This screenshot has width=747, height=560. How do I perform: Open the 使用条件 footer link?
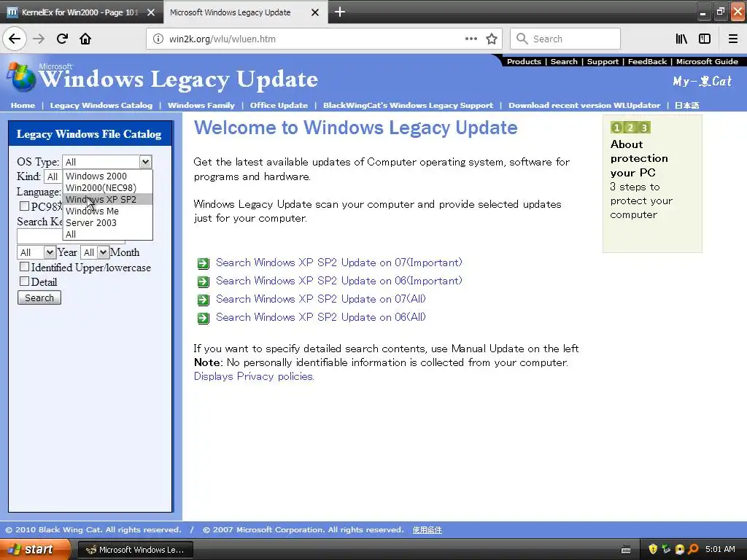[427, 530]
